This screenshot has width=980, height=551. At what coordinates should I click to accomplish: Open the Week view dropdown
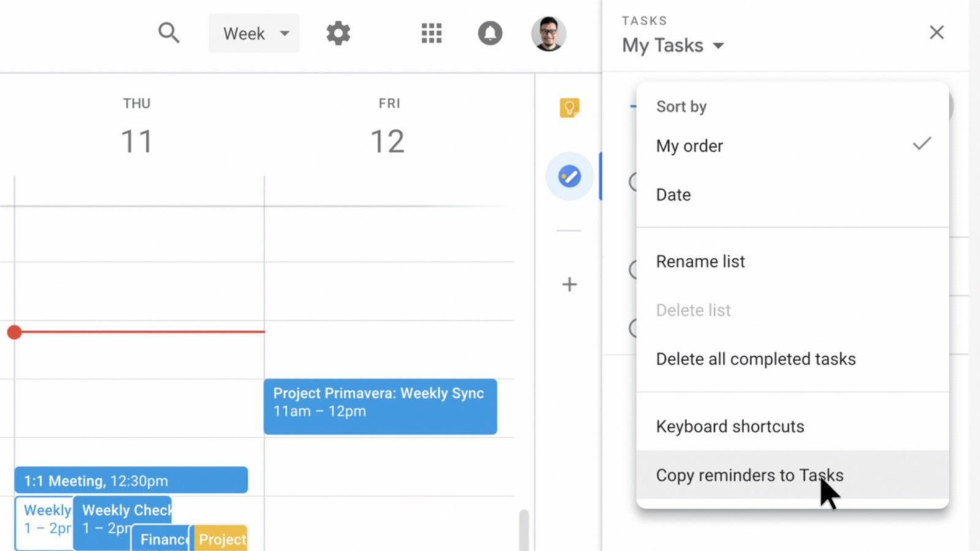[x=254, y=34]
